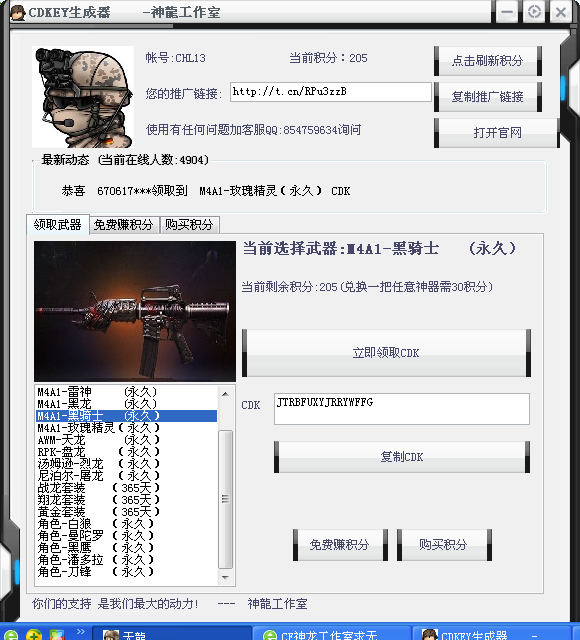The width and height of the screenshot is (580, 640).
Task: Click the green browser quick launch icon
Action: pyautogui.click(x=10, y=635)
